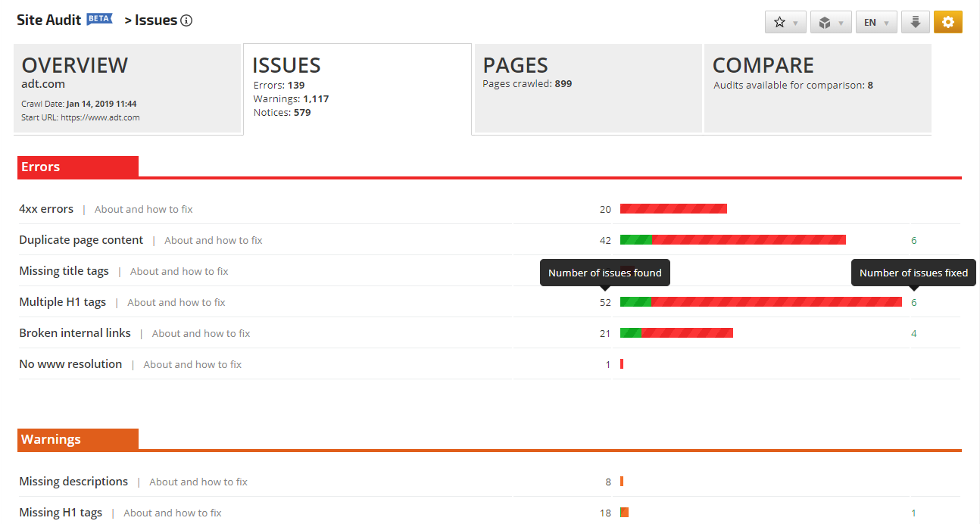Click the Multiple H1 tags progress bar
980x524 pixels.
[760, 302]
